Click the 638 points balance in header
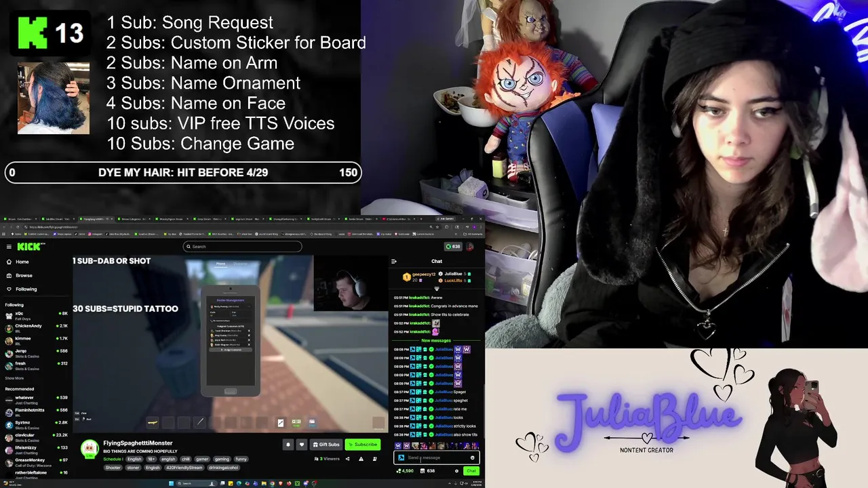This screenshot has width=868, height=488. (x=452, y=247)
